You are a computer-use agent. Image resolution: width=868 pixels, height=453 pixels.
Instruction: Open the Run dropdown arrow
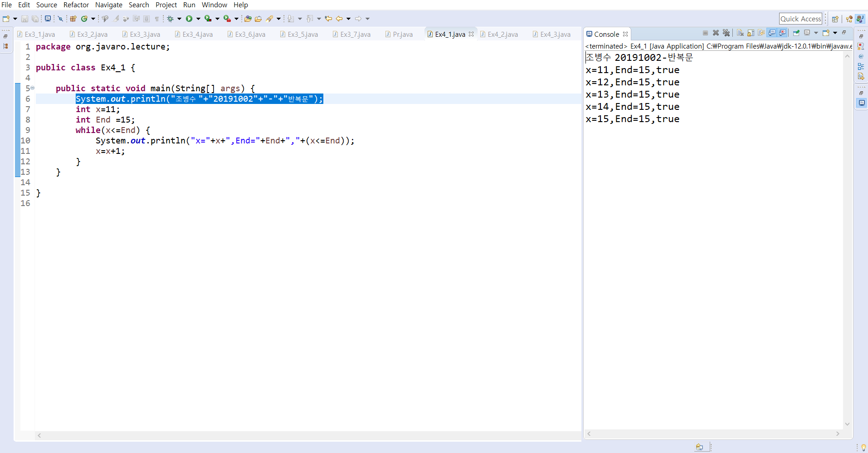pos(198,19)
